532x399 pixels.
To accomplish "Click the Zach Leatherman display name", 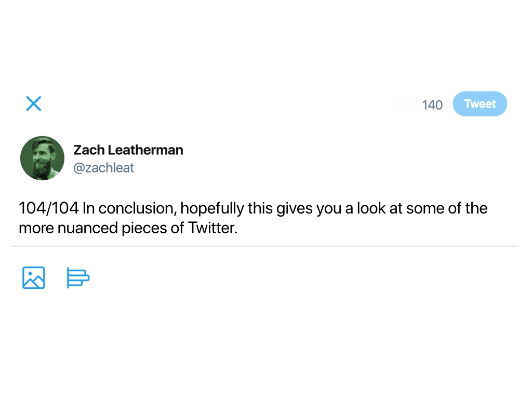I will point(128,150).
